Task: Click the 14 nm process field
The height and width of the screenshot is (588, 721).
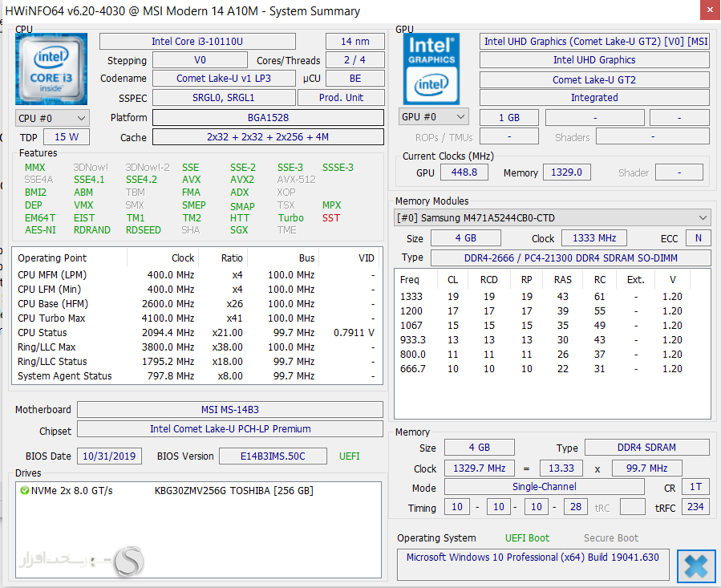Action: [x=355, y=42]
